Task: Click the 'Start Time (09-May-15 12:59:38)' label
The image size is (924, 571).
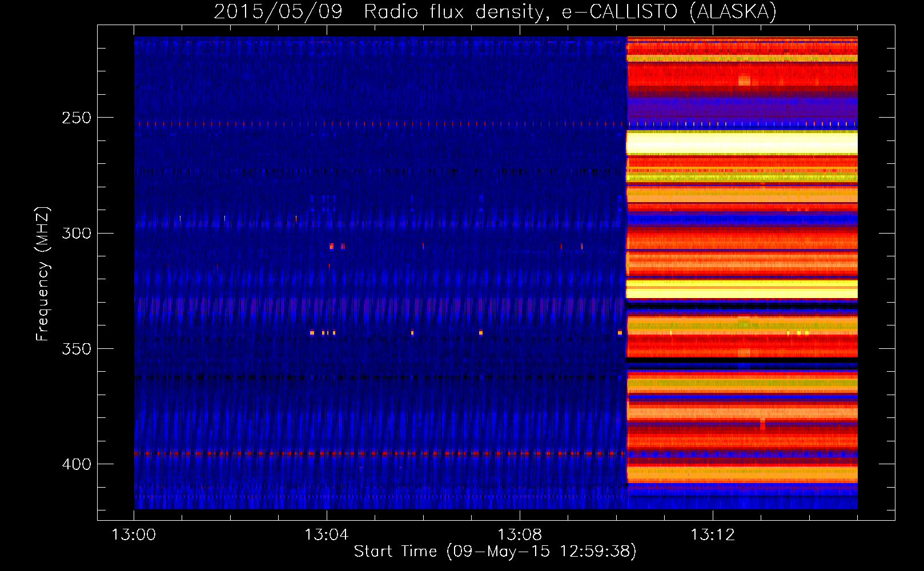Action: point(495,551)
